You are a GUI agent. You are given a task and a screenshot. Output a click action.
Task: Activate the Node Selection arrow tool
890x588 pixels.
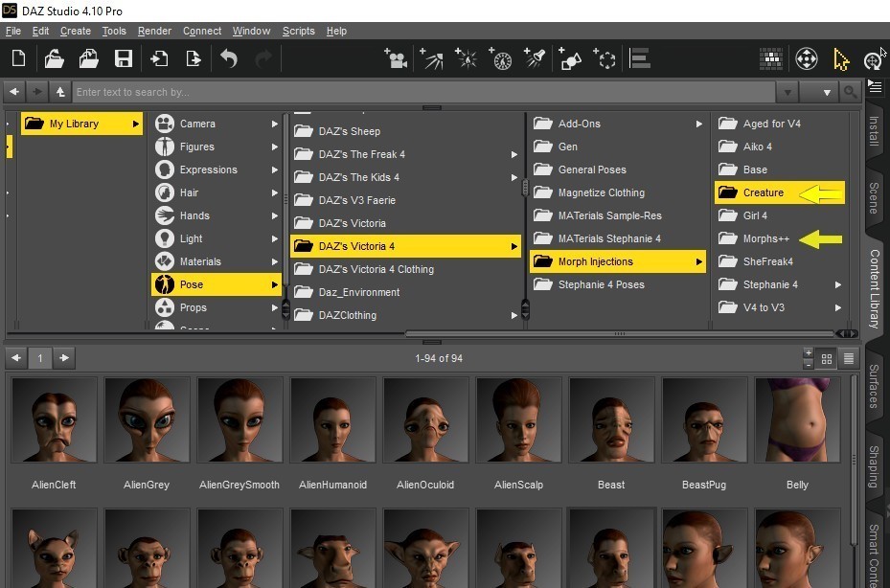(x=841, y=59)
